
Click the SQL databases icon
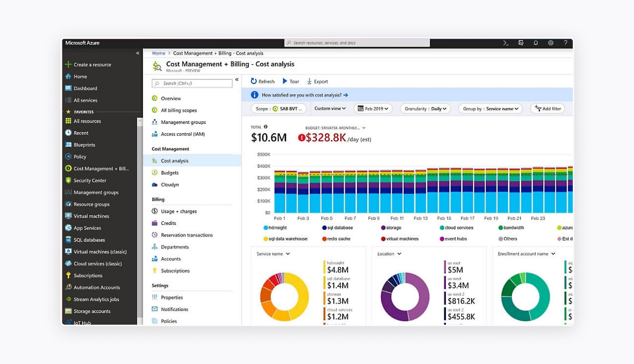(x=68, y=240)
